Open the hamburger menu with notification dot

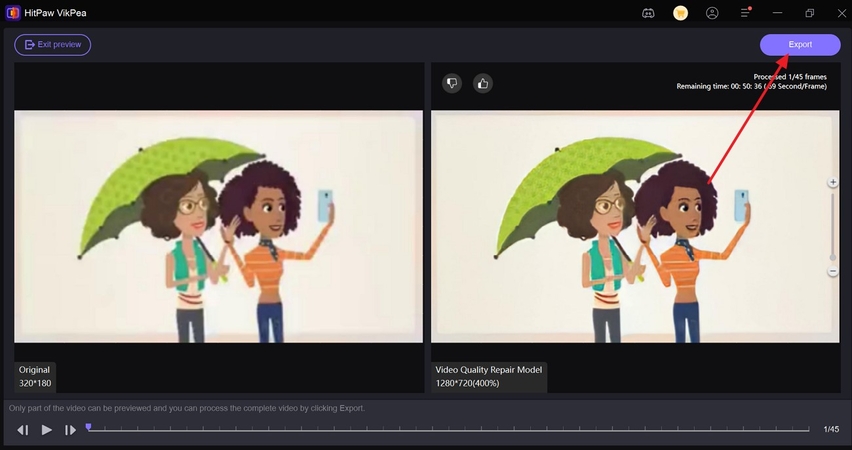(746, 12)
